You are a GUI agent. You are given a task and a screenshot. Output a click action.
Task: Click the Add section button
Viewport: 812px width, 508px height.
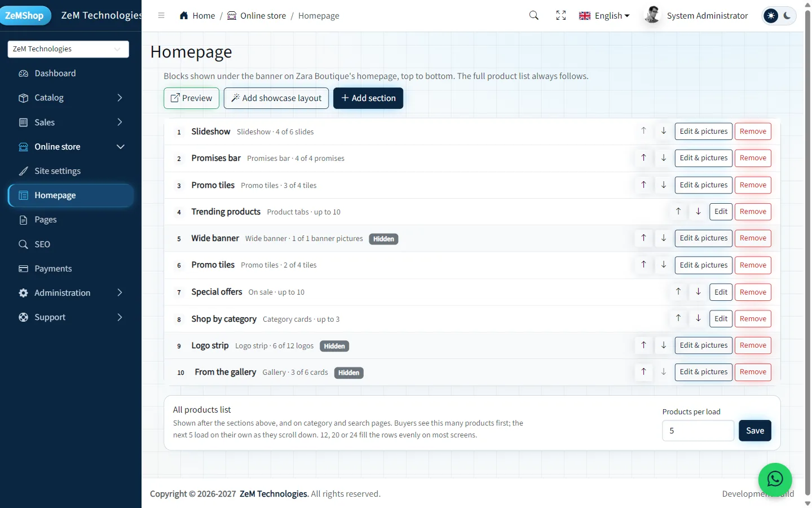[368, 98]
